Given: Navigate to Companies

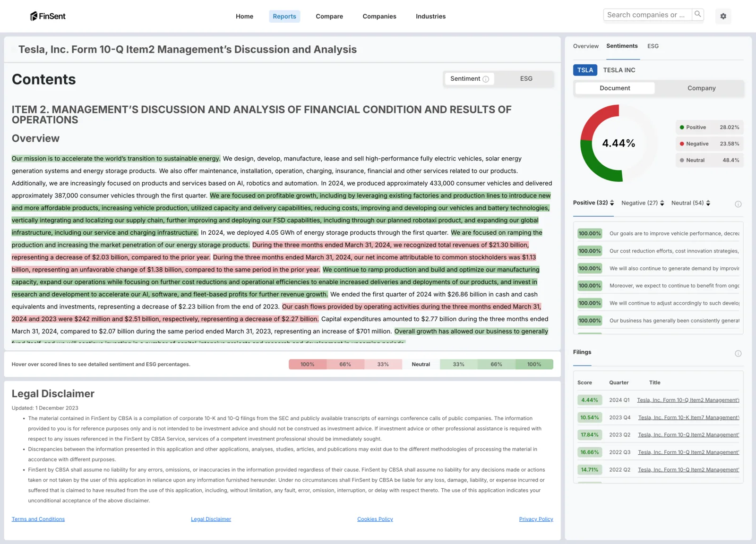Looking at the screenshot, I should point(379,17).
